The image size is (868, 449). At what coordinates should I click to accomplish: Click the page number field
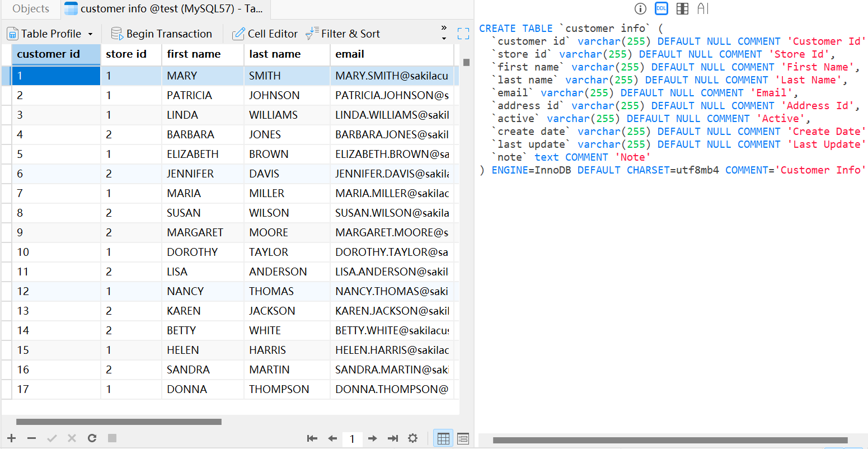coord(352,439)
